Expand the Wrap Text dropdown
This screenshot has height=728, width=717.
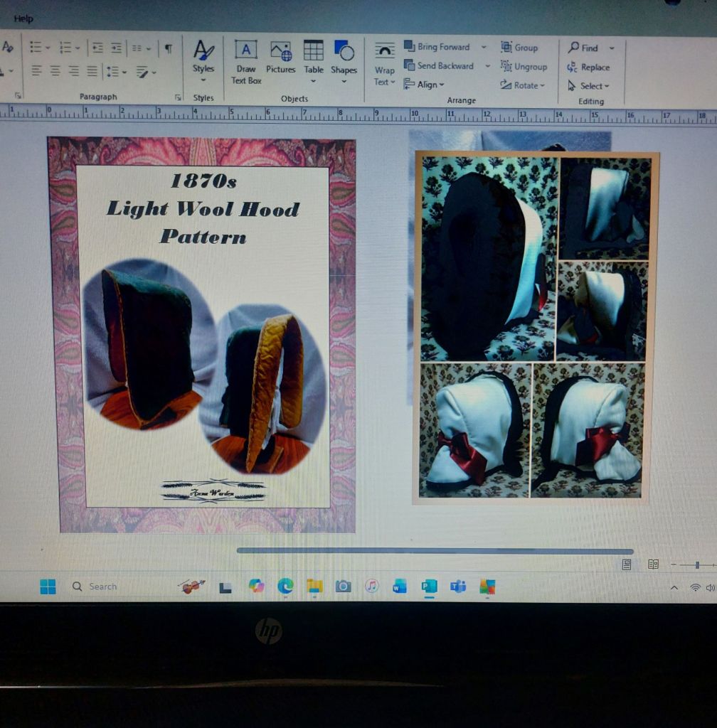click(385, 76)
